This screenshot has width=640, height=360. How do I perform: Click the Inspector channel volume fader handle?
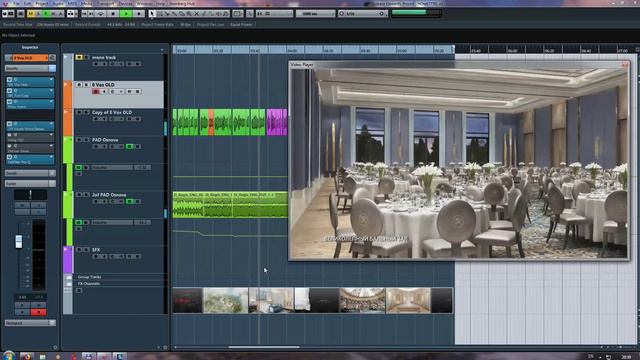coord(19,241)
